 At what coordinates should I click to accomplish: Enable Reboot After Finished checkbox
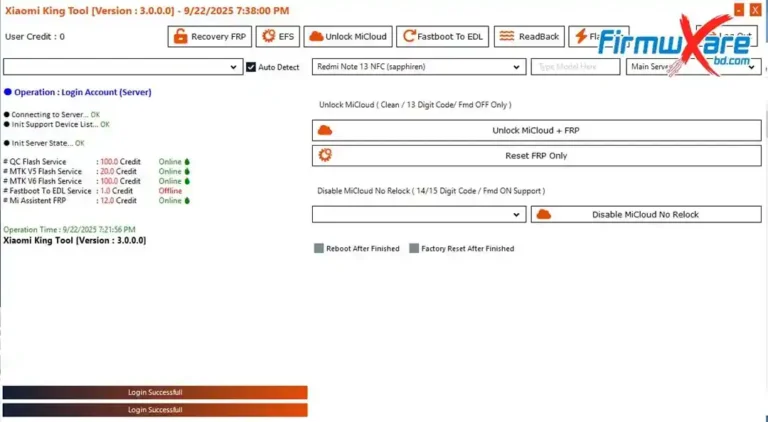tap(319, 249)
